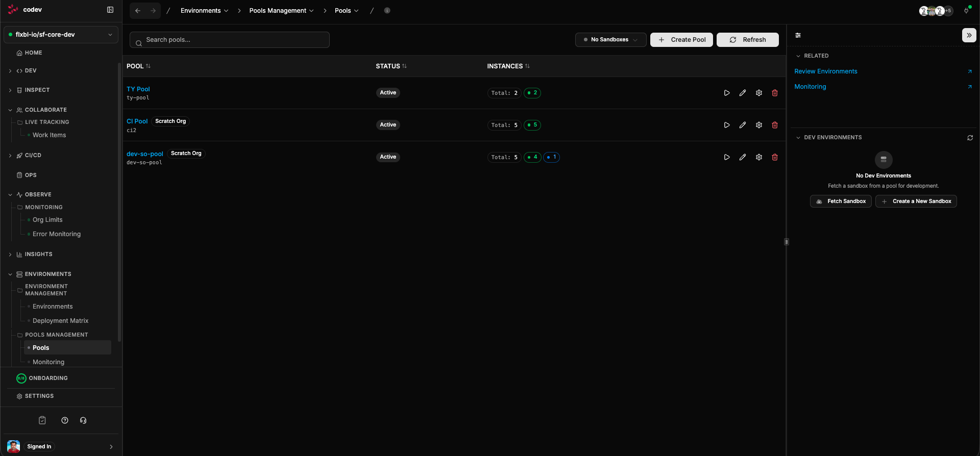Run the CI Pool play icon
Viewport: 980px width, 456px height.
coord(727,125)
